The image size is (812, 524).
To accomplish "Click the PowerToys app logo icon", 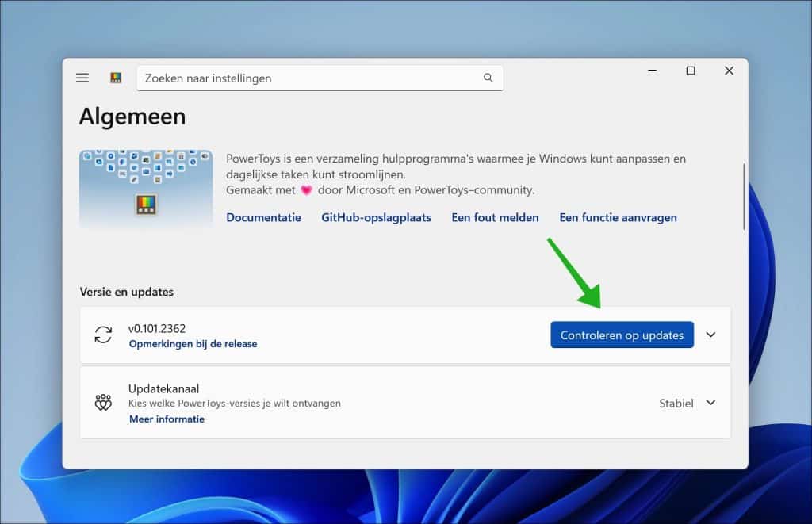I will (116, 78).
